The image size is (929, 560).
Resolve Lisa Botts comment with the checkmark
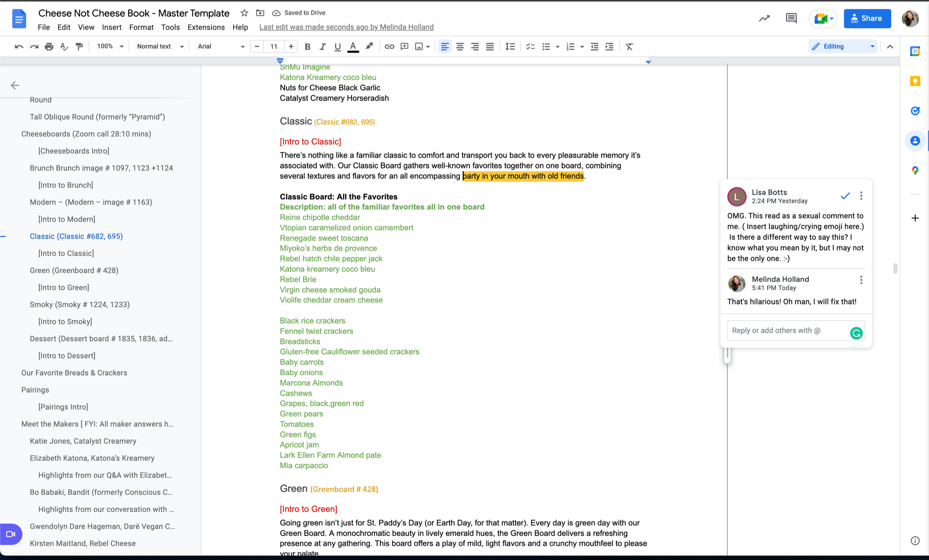[x=845, y=196]
